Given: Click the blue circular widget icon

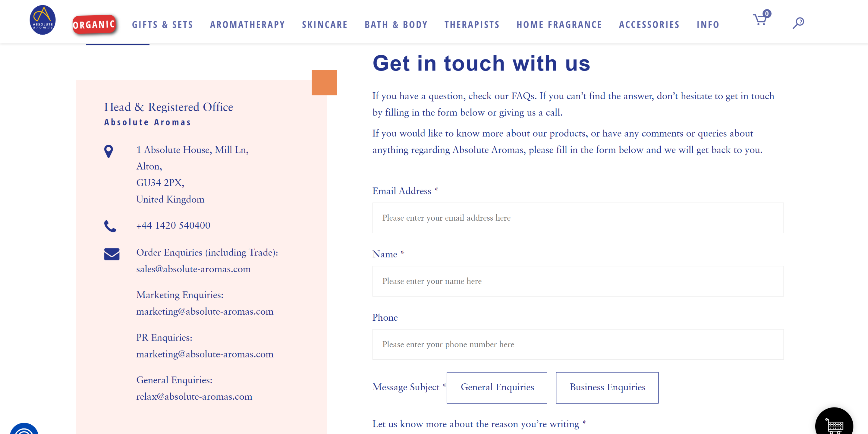Looking at the screenshot, I should (24, 429).
